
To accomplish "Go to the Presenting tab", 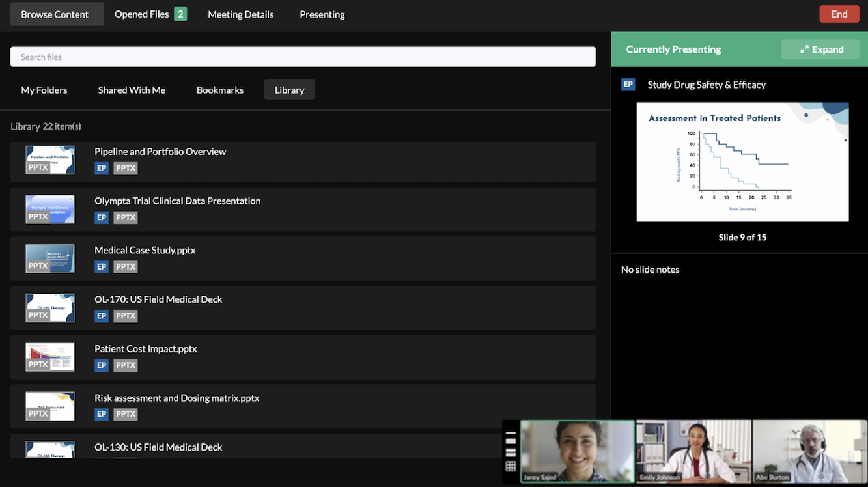I will pyautogui.click(x=322, y=14).
